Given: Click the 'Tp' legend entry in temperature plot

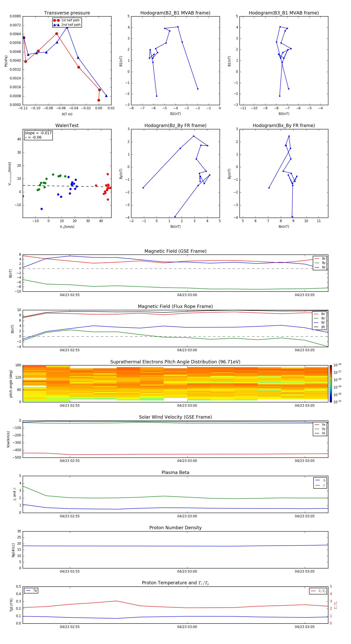Looking at the screenshot, I should pos(31,591).
